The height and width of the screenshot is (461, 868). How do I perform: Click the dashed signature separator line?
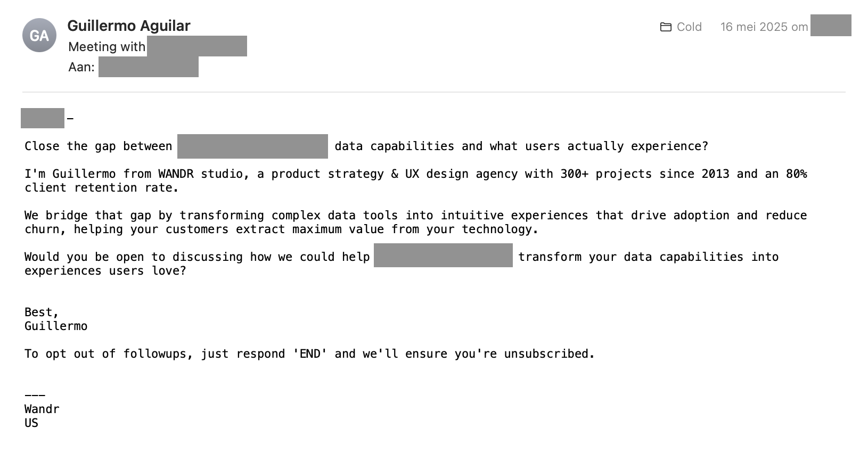[35, 396]
